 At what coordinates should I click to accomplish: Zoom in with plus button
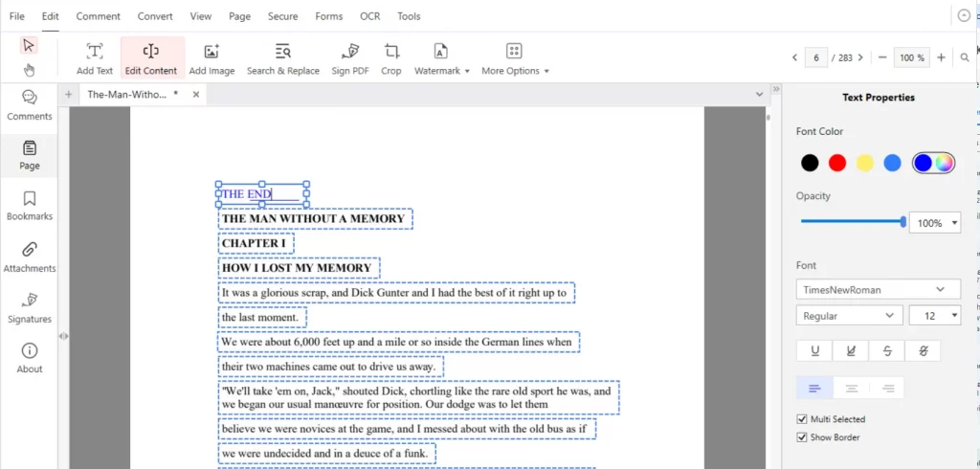[942, 57]
